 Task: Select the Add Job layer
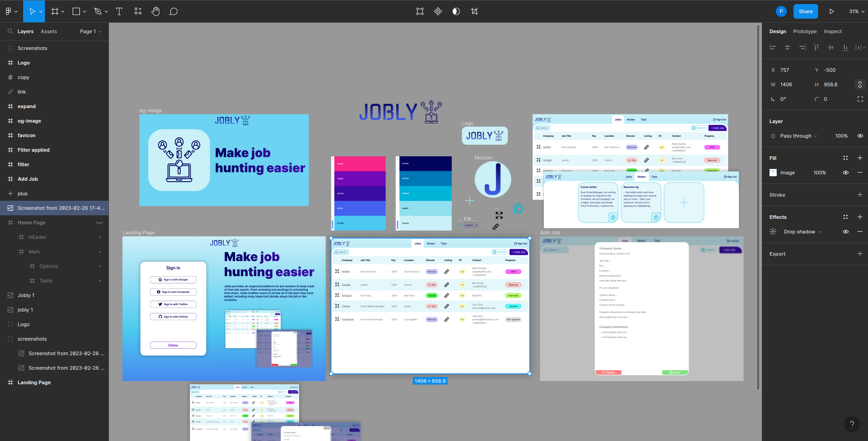coord(54,179)
